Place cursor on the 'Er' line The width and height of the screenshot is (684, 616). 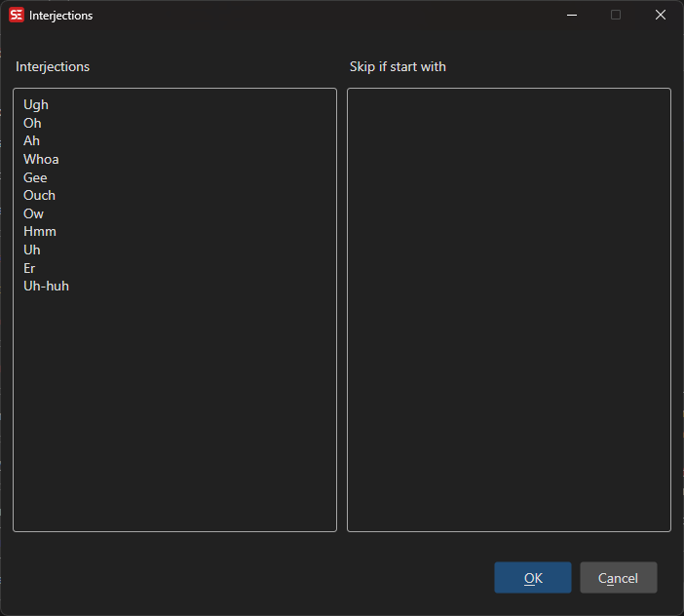(30, 268)
